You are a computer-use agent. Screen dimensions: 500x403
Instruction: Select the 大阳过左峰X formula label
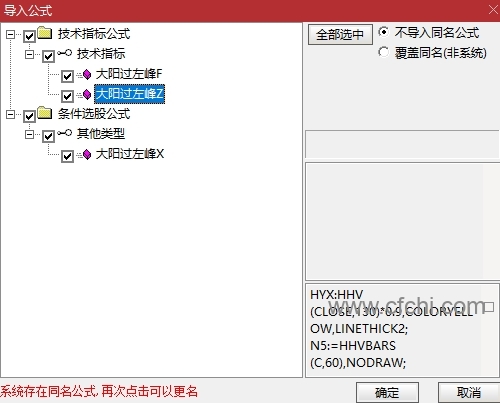130,154
